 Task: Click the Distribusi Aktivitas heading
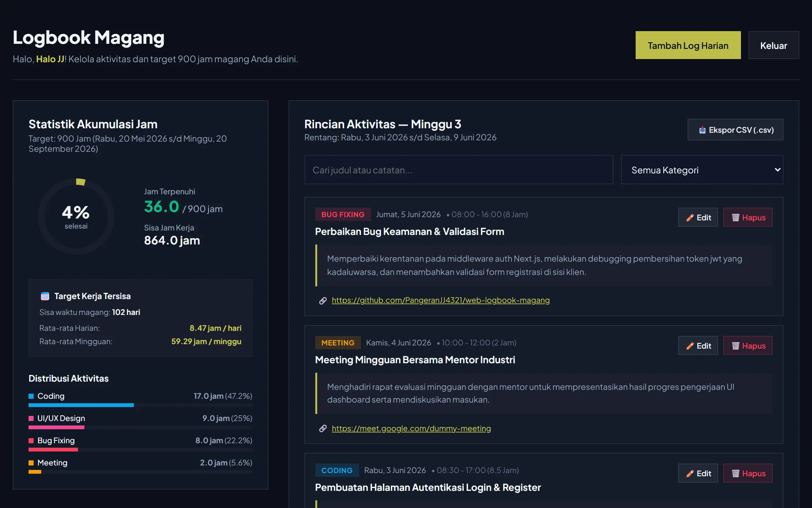coord(69,379)
